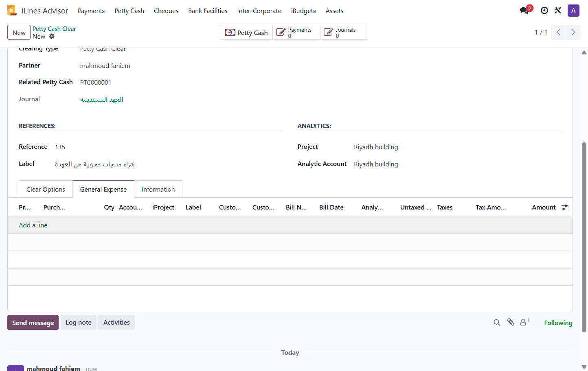Viewport: 588px width, 371px height.
Task: Click the Log note button
Action: 79,322
